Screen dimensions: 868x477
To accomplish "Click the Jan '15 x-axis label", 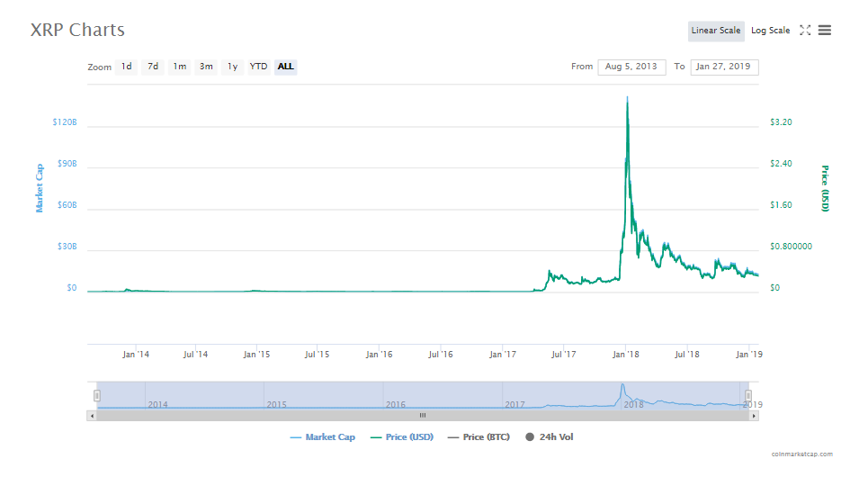I will pyautogui.click(x=256, y=354).
